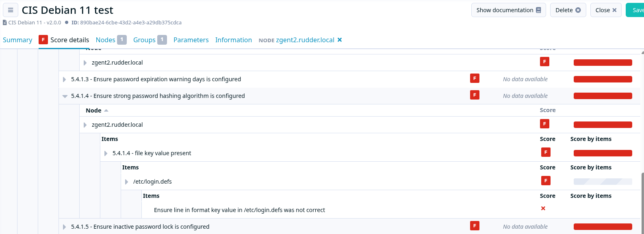644x234 pixels.
Task: Click F badge for file key value present
Action: (x=546, y=152)
